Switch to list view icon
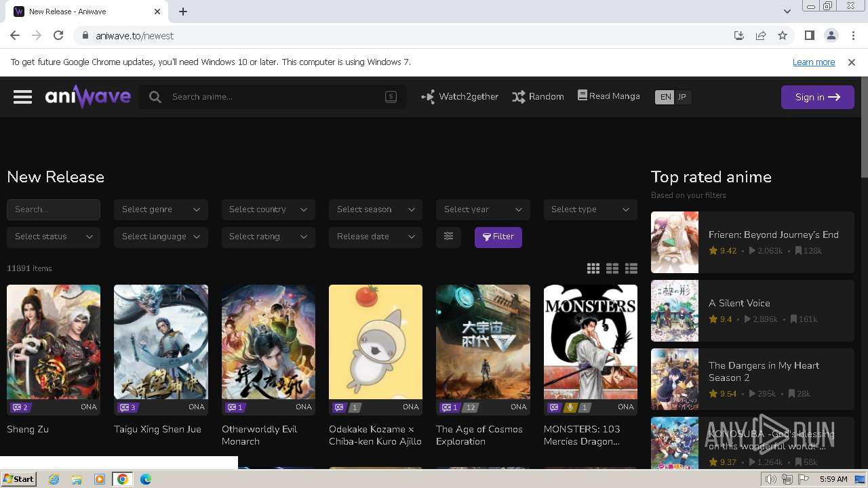Image resolution: width=868 pixels, height=488 pixels. click(x=631, y=268)
